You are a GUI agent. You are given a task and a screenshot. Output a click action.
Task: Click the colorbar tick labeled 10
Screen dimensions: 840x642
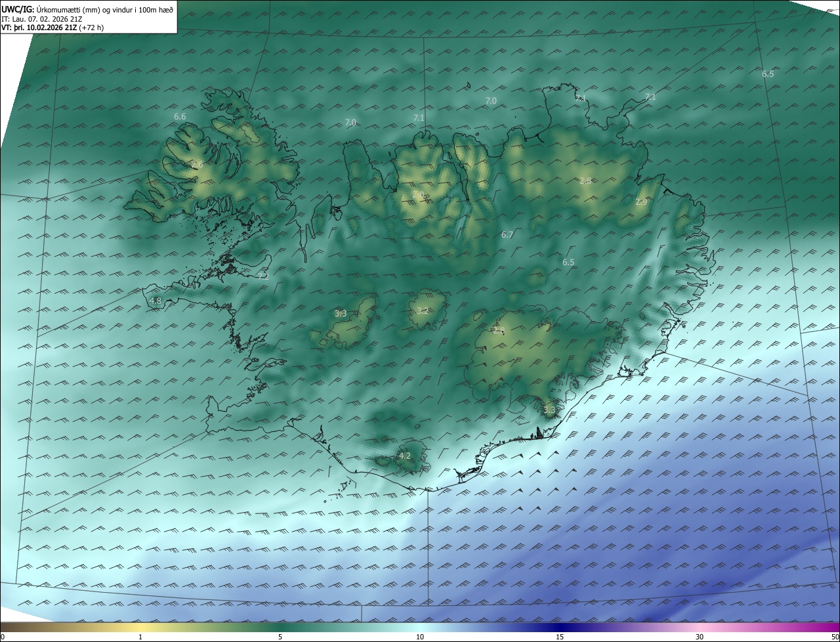pyautogui.click(x=420, y=637)
